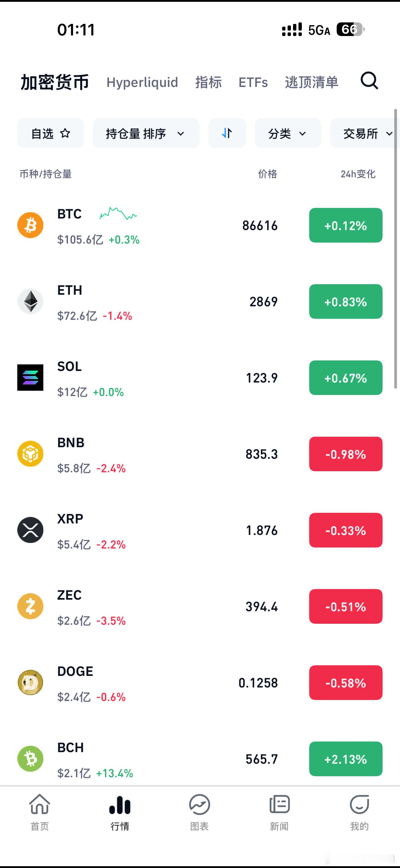The height and width of the screenshot is (868, 400).
Task: Select the Dogecoin icon
Action: tap(30, 682)
